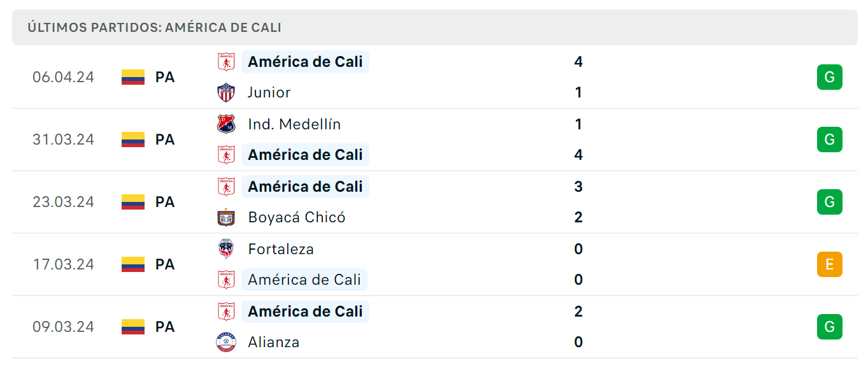Viewport: 868px width, 365px height.
Task: Click the PA league label for 23.03.24
Action: [165, 202]
